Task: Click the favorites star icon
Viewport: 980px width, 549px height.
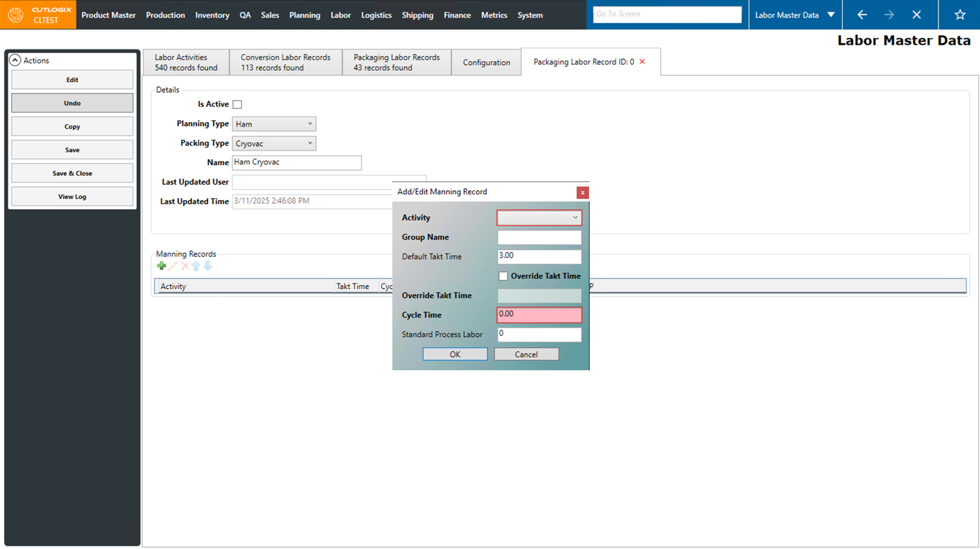Action: (x=959, y=14)
